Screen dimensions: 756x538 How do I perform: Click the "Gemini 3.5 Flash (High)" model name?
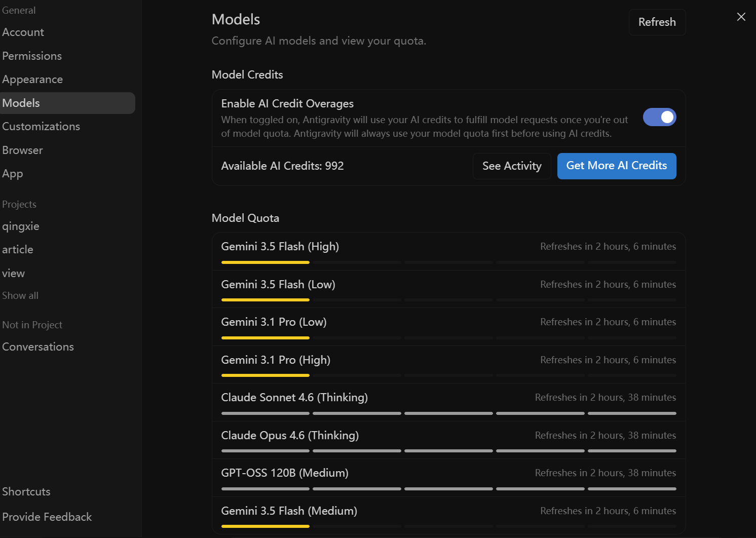click(x=280, y=247)
